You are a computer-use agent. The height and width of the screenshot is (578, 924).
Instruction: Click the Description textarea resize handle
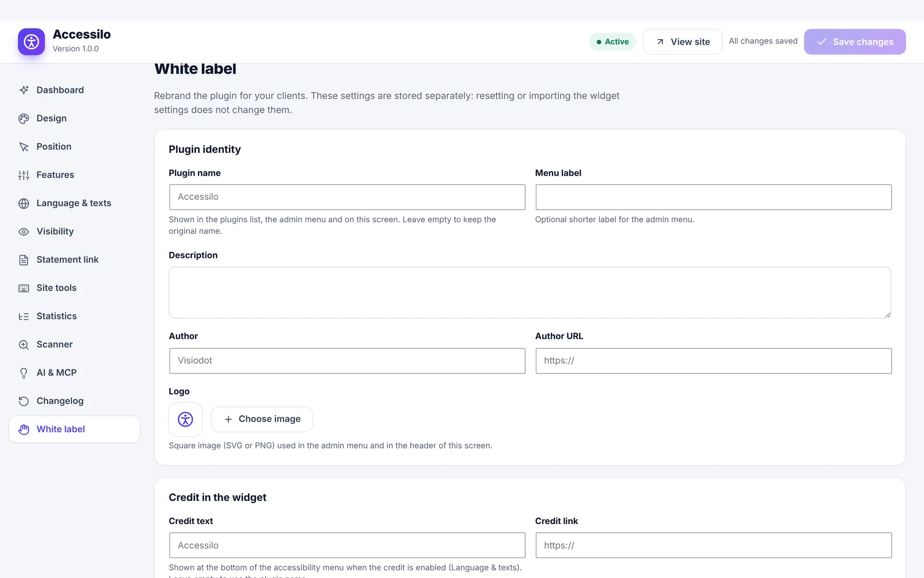coord(887,314)
